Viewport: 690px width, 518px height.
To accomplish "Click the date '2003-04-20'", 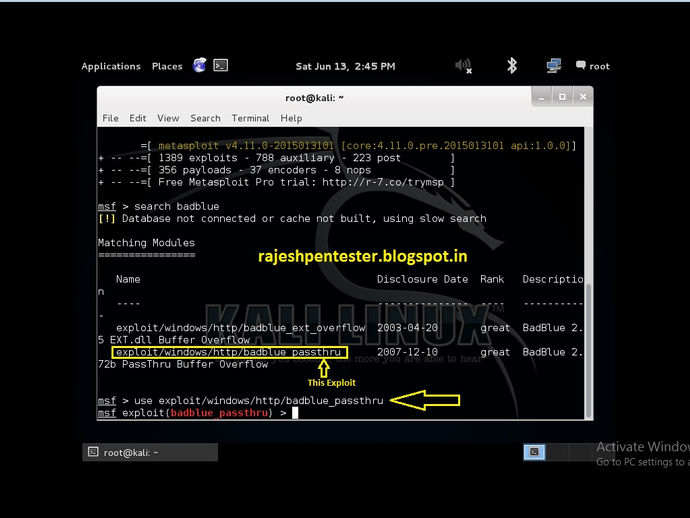I will coord(407,328).
